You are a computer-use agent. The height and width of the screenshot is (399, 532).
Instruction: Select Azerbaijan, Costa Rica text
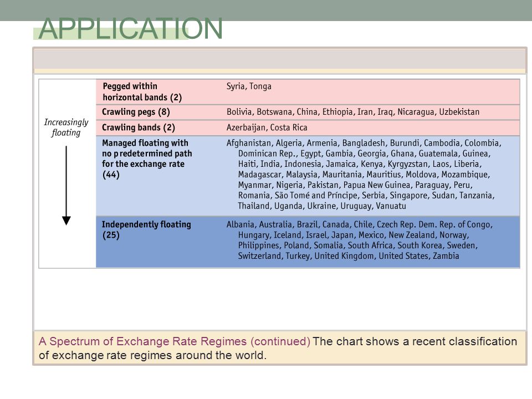(x=267, y=127)
